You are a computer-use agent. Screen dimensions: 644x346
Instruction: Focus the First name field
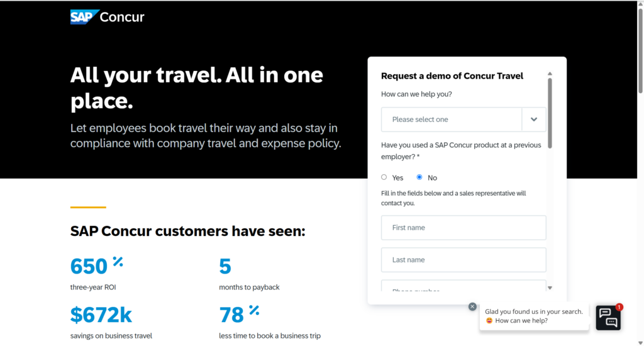(x=464, y=228)
